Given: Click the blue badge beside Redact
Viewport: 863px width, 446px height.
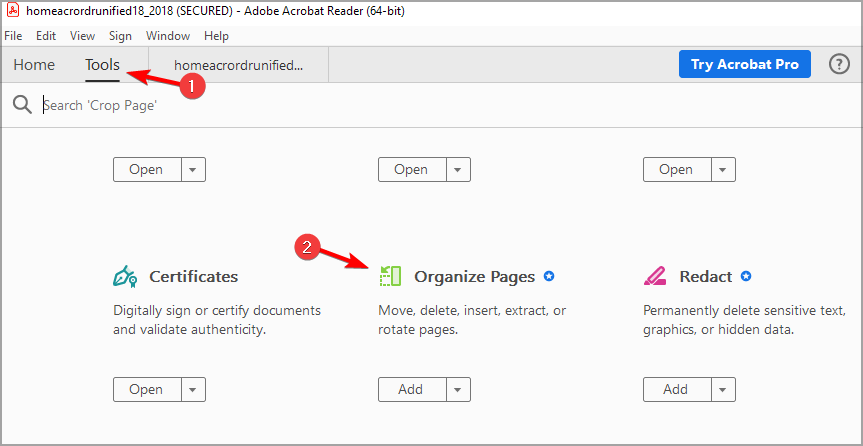Looking at the screenshot, I should tap(746, 276).
